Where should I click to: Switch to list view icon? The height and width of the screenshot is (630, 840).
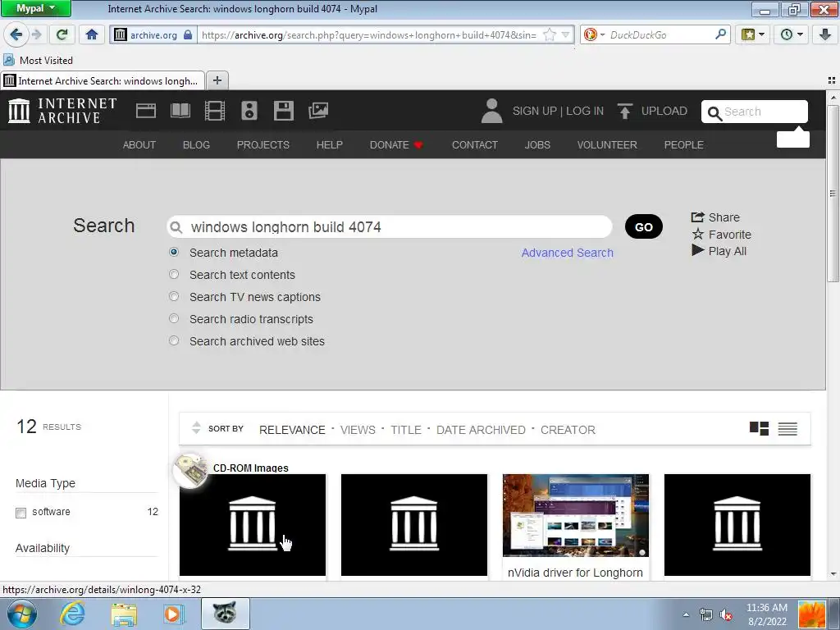point(787,428)
